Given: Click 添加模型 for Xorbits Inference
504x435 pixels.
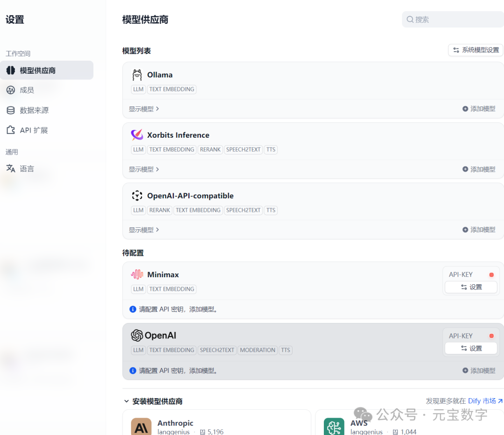Looking at the screenshot, I should coord(479,169).
